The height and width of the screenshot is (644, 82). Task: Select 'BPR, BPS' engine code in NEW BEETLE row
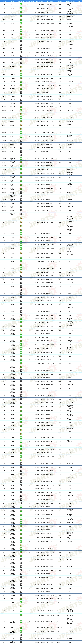(70, 631)
